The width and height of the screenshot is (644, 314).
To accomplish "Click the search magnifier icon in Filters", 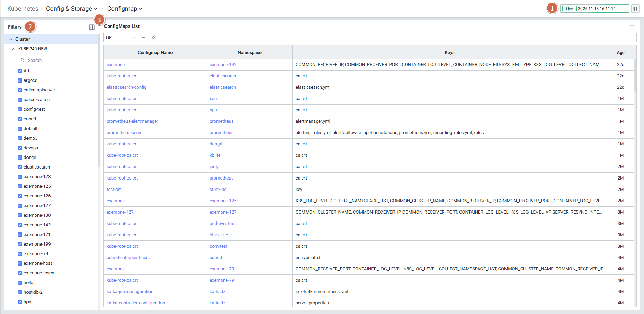I will point(23,60).
